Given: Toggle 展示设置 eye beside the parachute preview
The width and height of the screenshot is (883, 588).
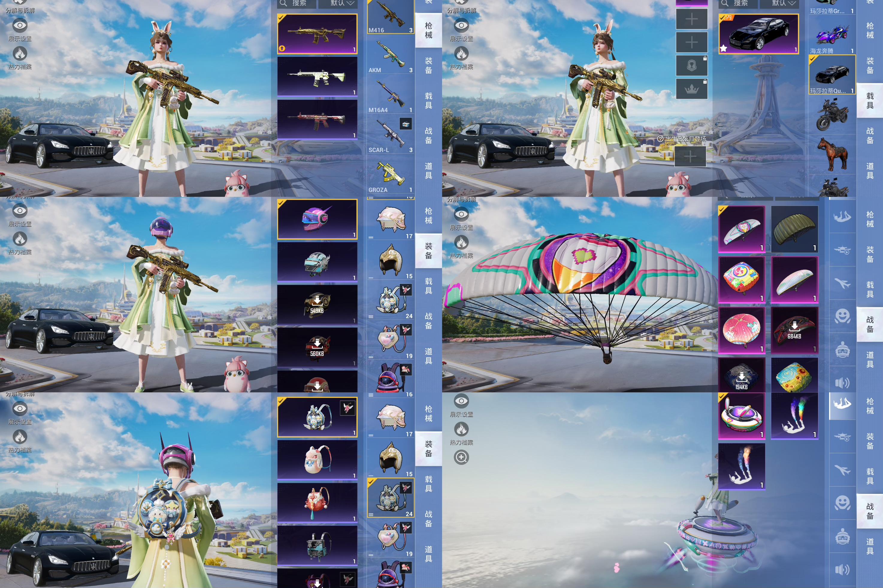Looking at the screenshot, I should point(461,215).
